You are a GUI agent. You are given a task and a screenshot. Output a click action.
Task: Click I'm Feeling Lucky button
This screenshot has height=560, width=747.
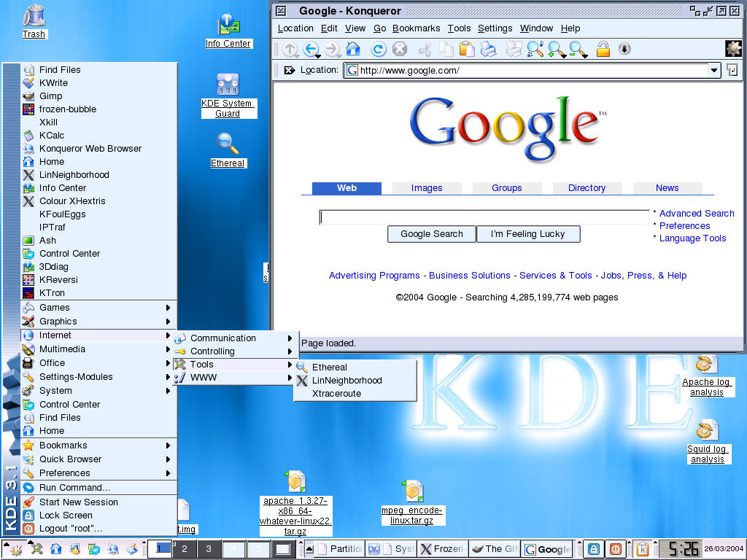click(x=528, y=234)
